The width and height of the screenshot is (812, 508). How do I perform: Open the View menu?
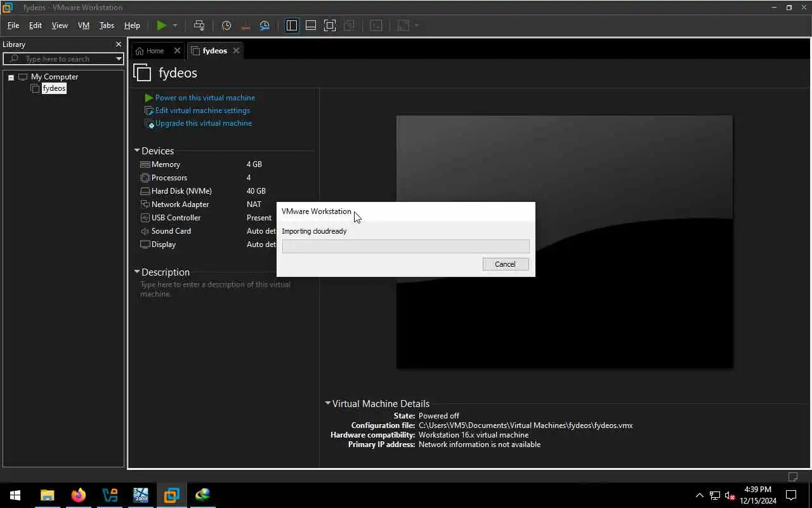tap(60, 25)
